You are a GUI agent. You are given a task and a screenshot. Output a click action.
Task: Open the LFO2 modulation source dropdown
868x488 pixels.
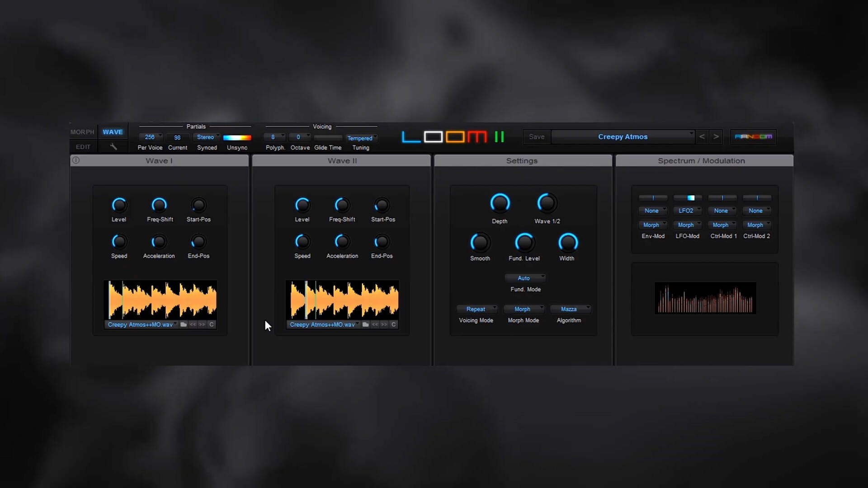[687, 211]
